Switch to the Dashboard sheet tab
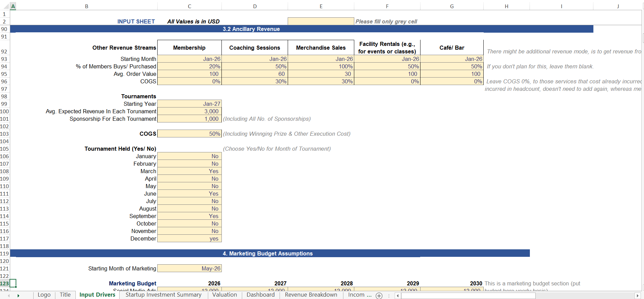 (261, 295)
